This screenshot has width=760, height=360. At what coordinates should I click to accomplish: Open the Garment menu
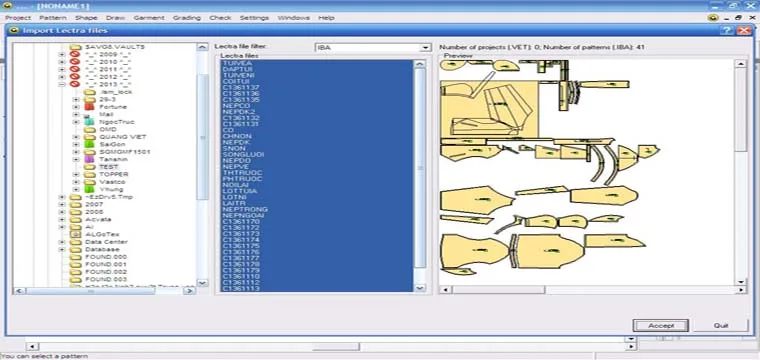149,17
